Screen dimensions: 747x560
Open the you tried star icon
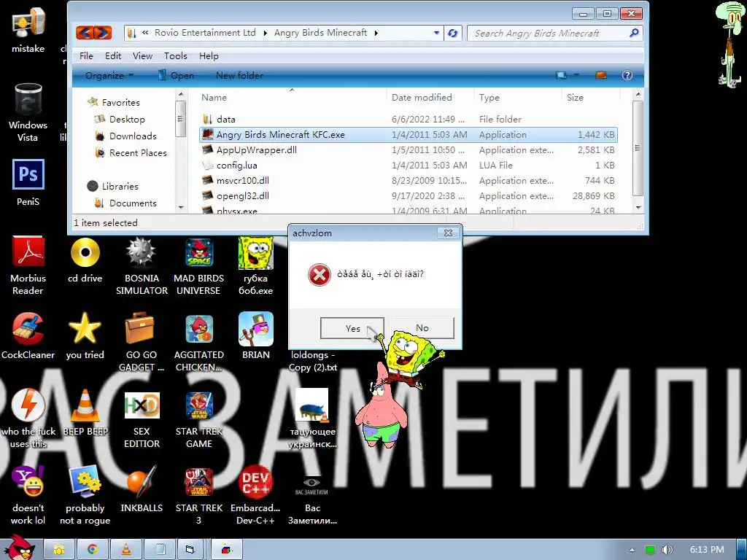pyautogui.click(x=85, y=336)
